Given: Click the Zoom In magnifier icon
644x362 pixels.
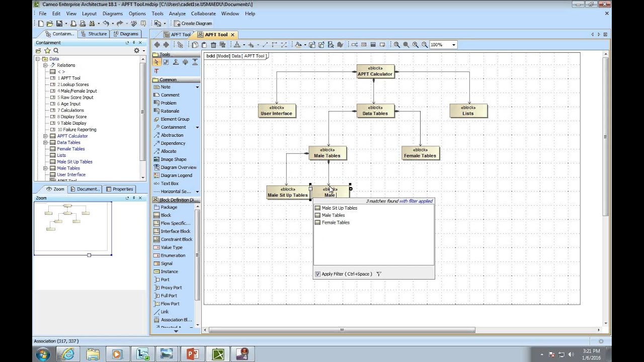Looking at the screenshot, I should pyautogui.click(x=415, y=45).
